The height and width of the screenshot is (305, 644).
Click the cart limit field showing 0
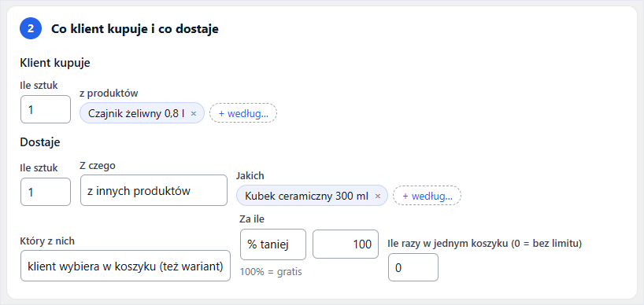click(413, 267)
